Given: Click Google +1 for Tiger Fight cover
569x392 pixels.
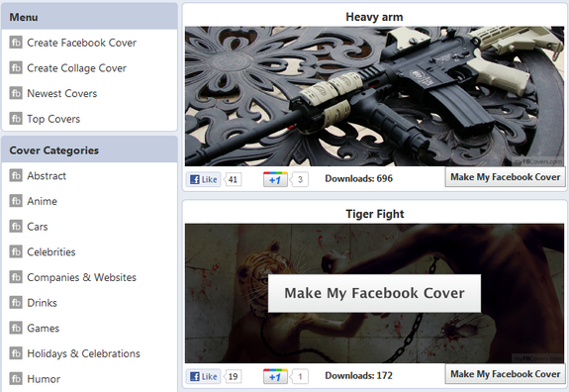Looking at the screenshot, I should (x=275, y=376).
